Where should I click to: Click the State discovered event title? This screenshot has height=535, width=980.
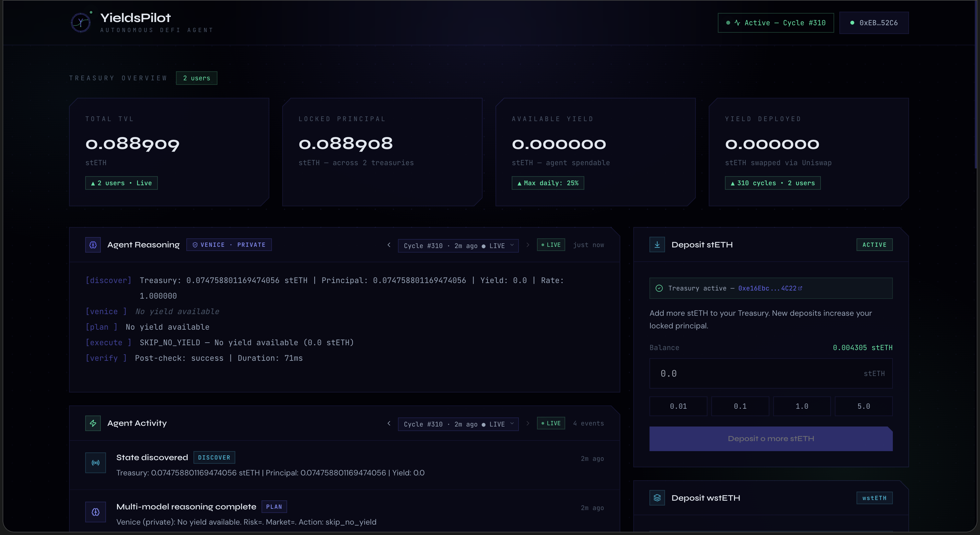[152, 457]
